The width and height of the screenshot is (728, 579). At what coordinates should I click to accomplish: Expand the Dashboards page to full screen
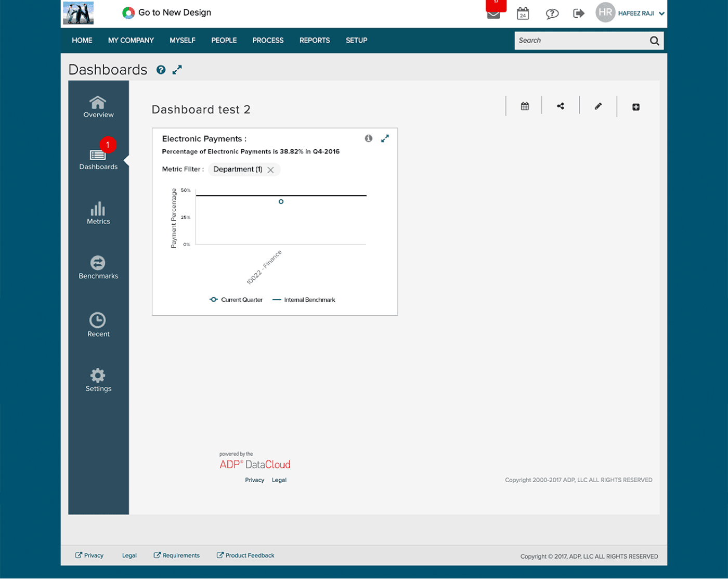pyautogui.click(x=177, y=70)
